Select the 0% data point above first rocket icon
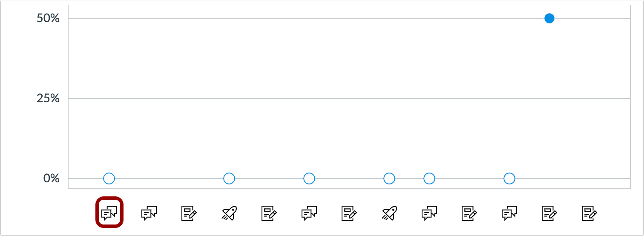The width and height of the screenshot is (644, 236). pos(229,178)
